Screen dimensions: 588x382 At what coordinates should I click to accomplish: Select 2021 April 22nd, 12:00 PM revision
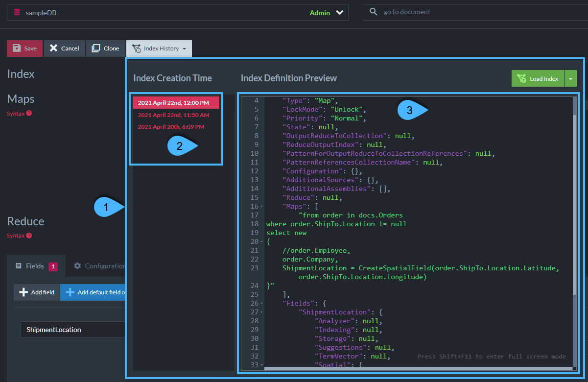tap(176, 103)
